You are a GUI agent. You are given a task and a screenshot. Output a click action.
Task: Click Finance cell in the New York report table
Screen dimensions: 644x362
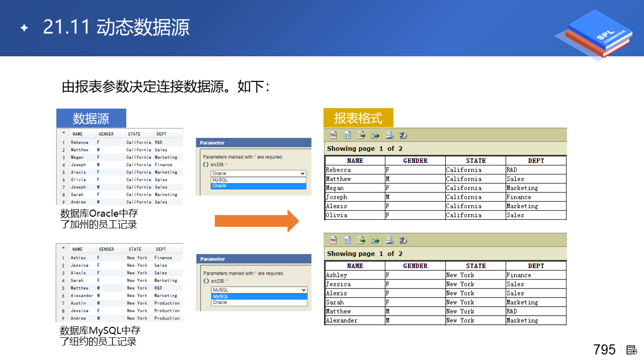pyautogui.click(x=536, y=275)
